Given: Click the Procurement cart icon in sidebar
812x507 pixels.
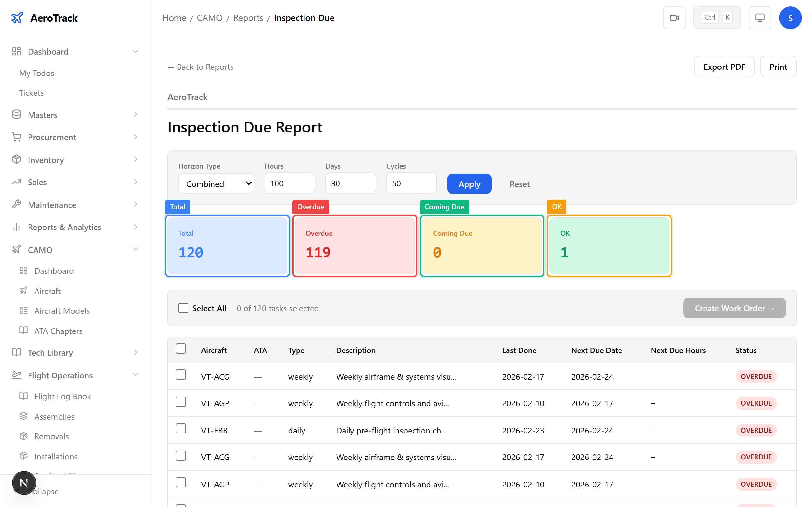Looking at the screenshot, I should click(x=16, y=137).
